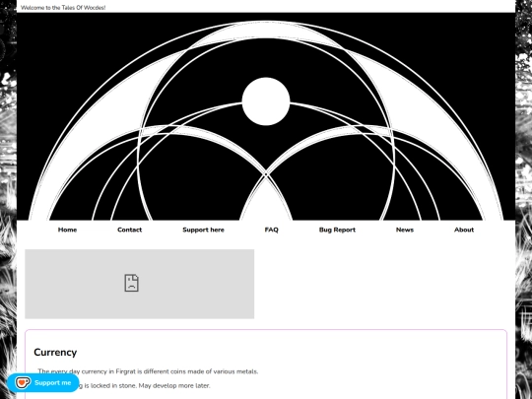
Task: Click the geometric circles header banner
Action: tap(266, 116)
